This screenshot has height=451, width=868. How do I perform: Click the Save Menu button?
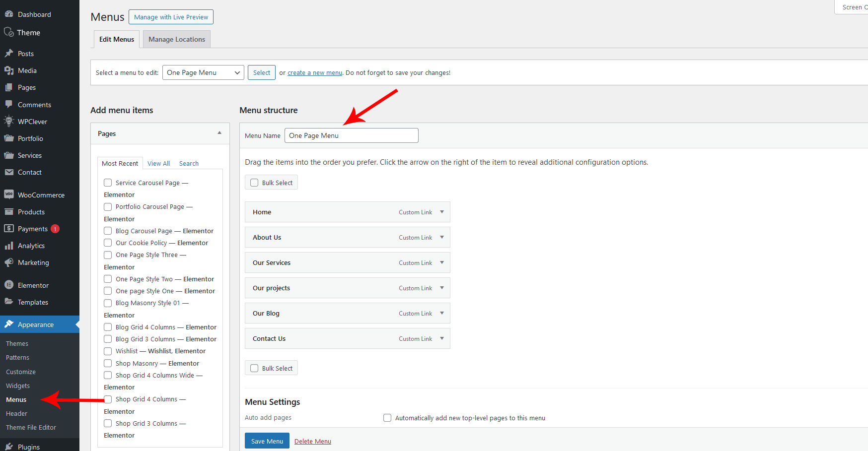click(x=267, y=441)
